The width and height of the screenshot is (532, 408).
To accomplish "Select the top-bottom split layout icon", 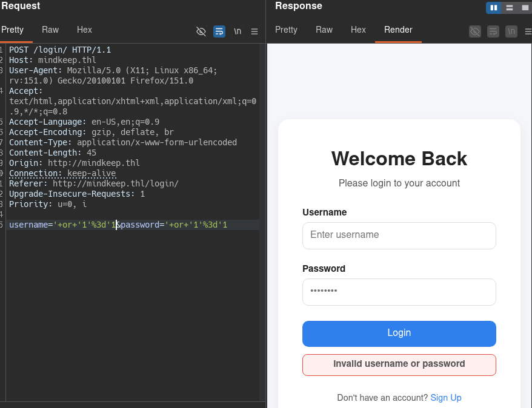I will tap(509, 7).
